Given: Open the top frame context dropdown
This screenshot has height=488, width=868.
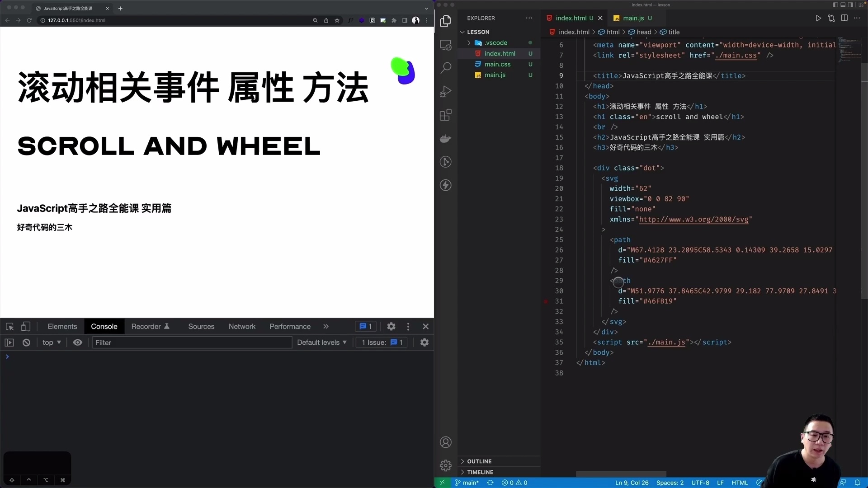Looking at the screenshot, I should tap(52, 343).
